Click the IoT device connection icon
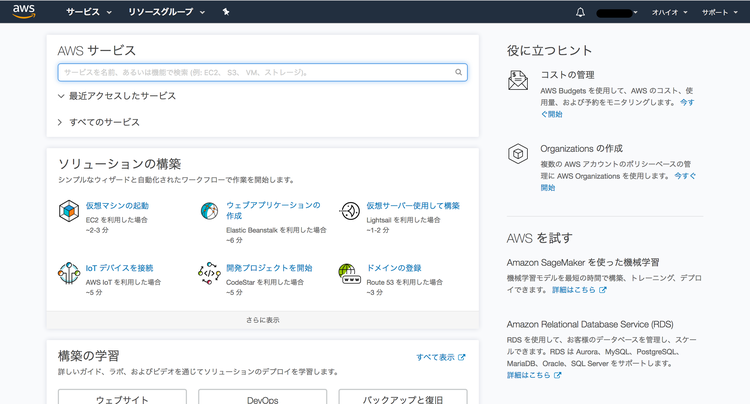The width and height of the screenshot is (750, 404). [x=69, y=273]
